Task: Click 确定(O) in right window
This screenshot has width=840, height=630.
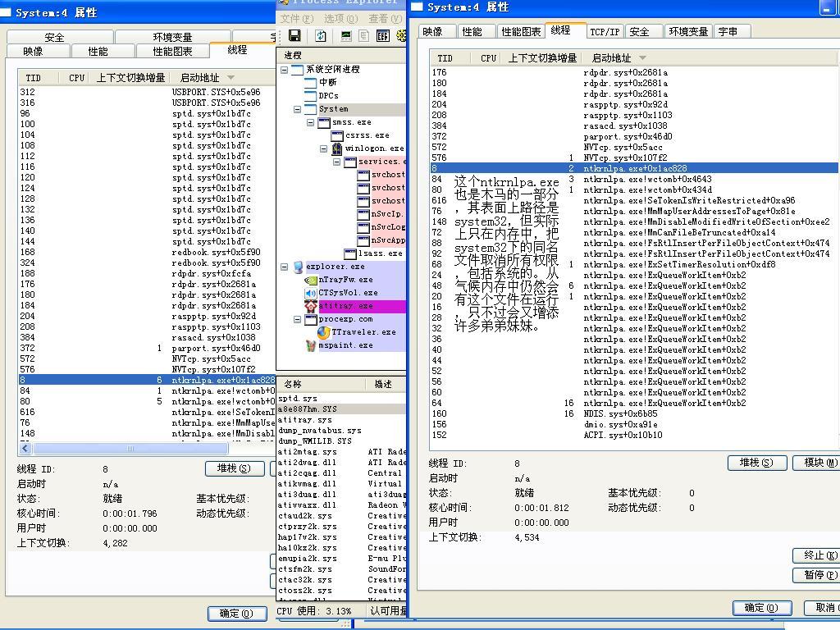Action: coord(762,608)
